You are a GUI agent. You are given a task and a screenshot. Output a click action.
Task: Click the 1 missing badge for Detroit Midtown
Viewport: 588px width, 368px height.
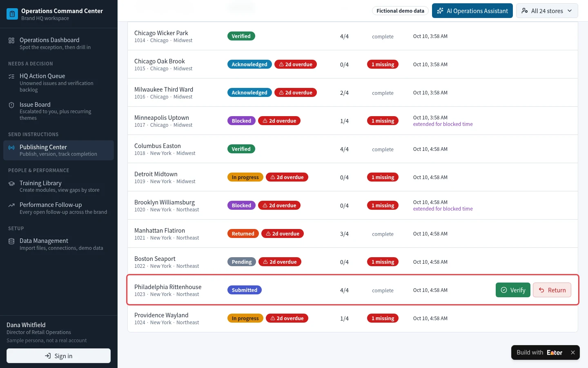click(x=383, y=177)
